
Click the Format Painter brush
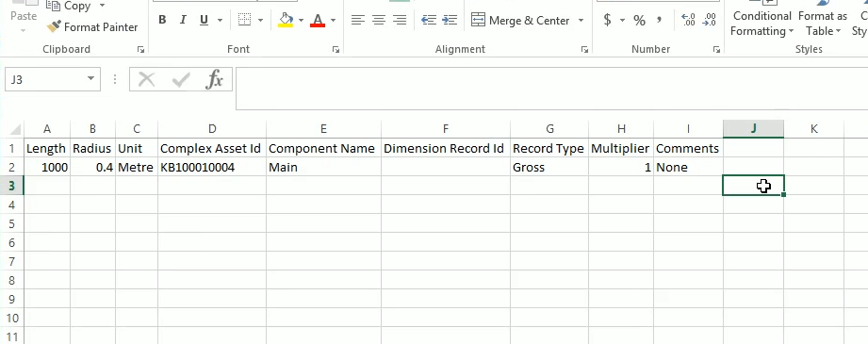(x=55, y=26)
